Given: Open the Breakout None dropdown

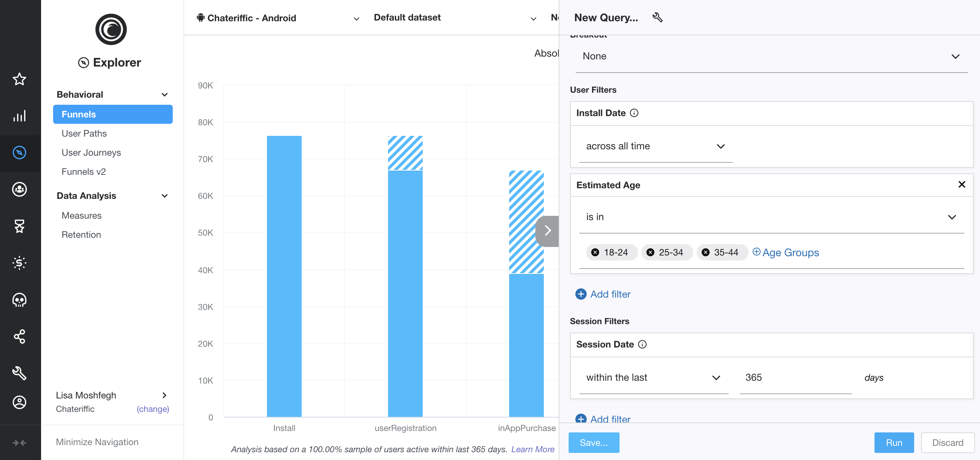Looking at the screenshot, I should click(x=771, y=57).
